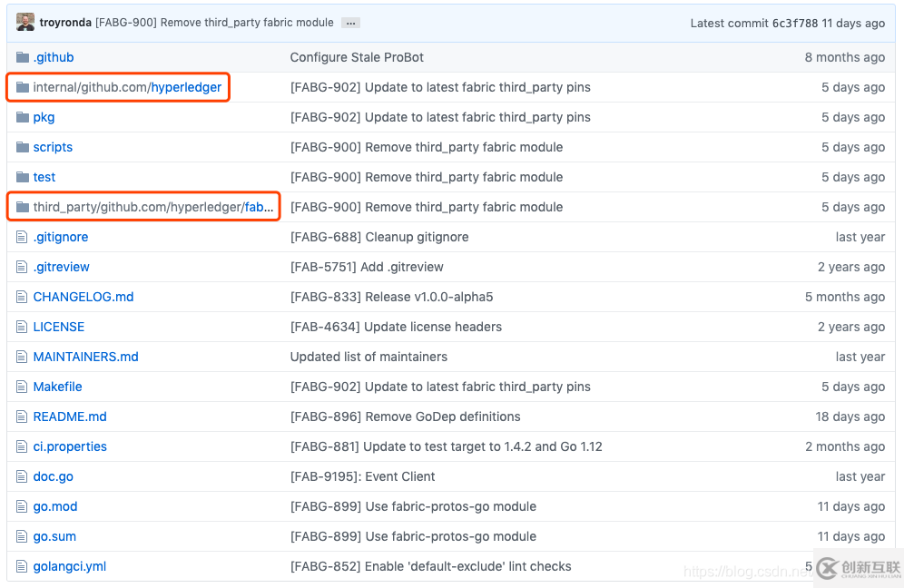Open 'Event Client' commit message
This screenshot has width=904, height=588.
click(x=363, y=476)
